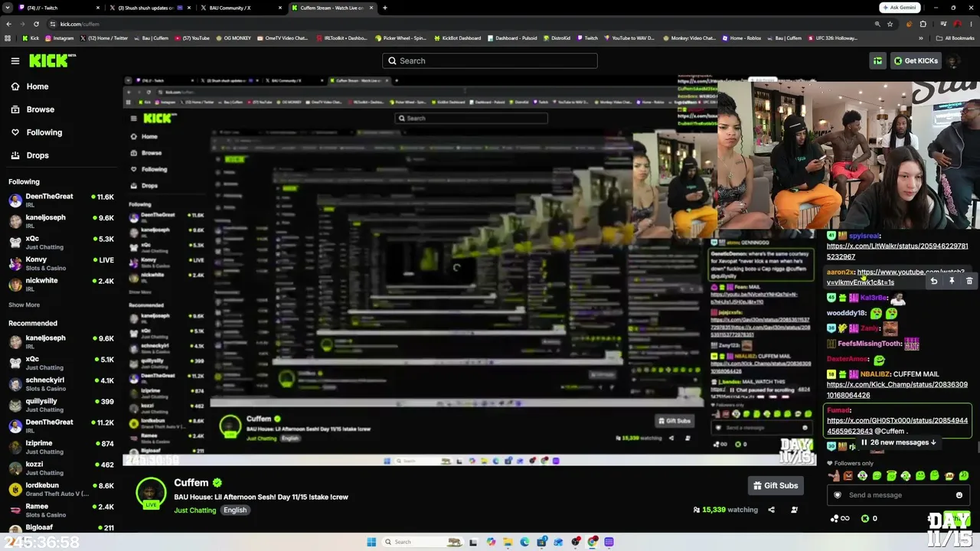The width and height of the screenshot is (980, 551).
Task: Open the LitWalkr status link in chat
Action: [x=897, y=251]
